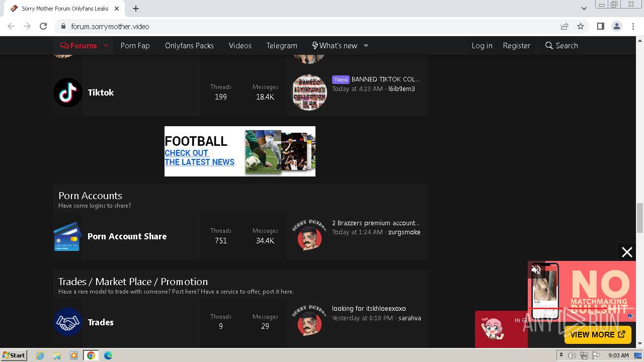Click the Football latest news banner

[240, 151]
